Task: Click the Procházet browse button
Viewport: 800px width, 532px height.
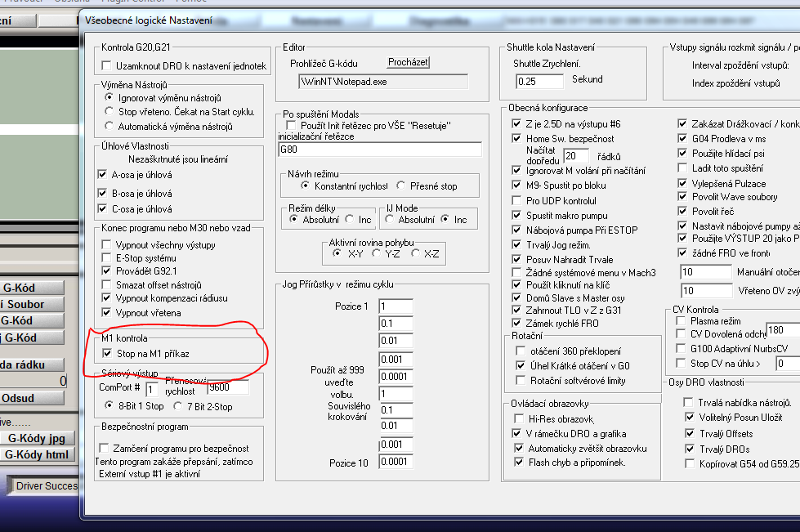Action: point(408,62)
